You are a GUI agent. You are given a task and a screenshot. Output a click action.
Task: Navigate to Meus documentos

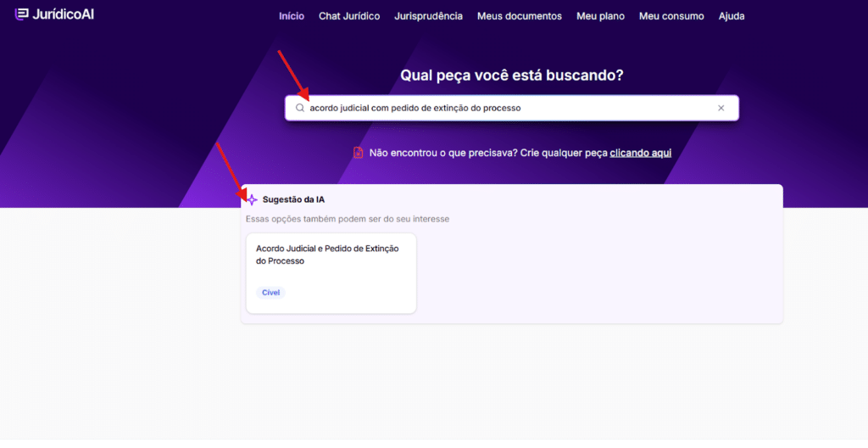(x=519, y=16)
